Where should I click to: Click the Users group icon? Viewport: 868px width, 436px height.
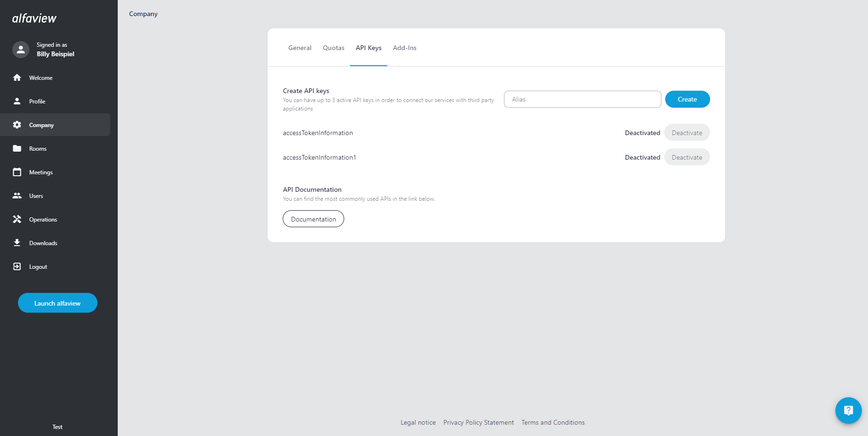(17, 196)
